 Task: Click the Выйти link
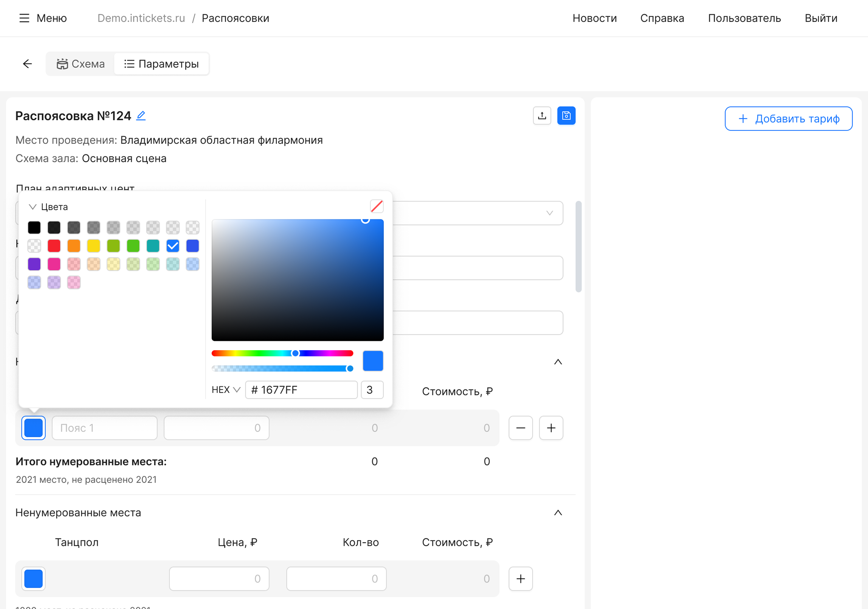coord(821,18)
